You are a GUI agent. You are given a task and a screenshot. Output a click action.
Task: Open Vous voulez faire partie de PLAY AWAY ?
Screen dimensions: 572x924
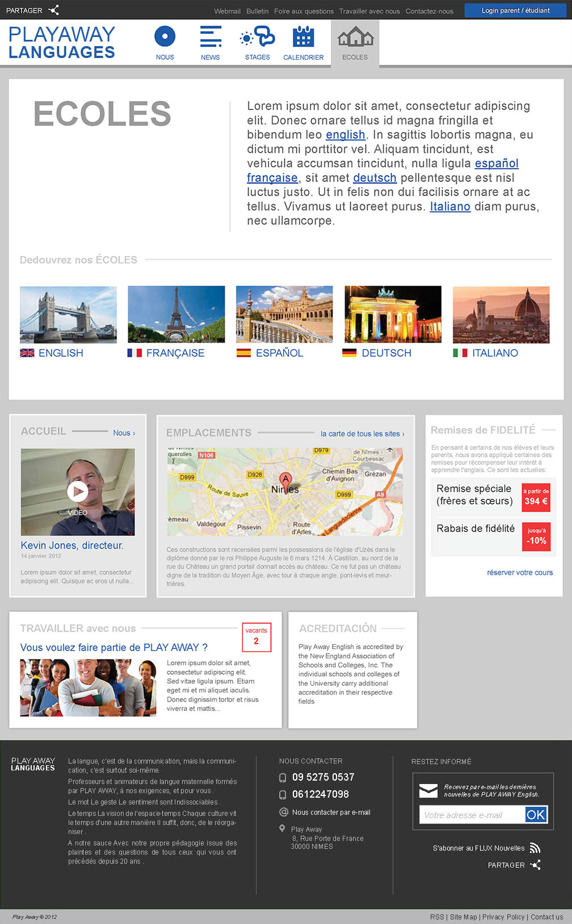[x=114, y=647]
